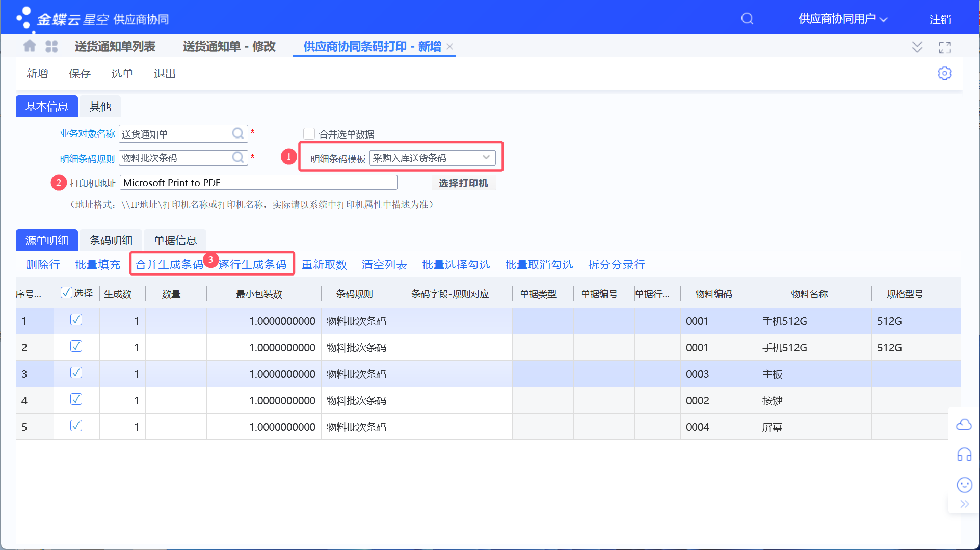Click 新增 in the toolbar
Image resolution: width=980 pixels, height=550 pixels.
pos(37,74)
